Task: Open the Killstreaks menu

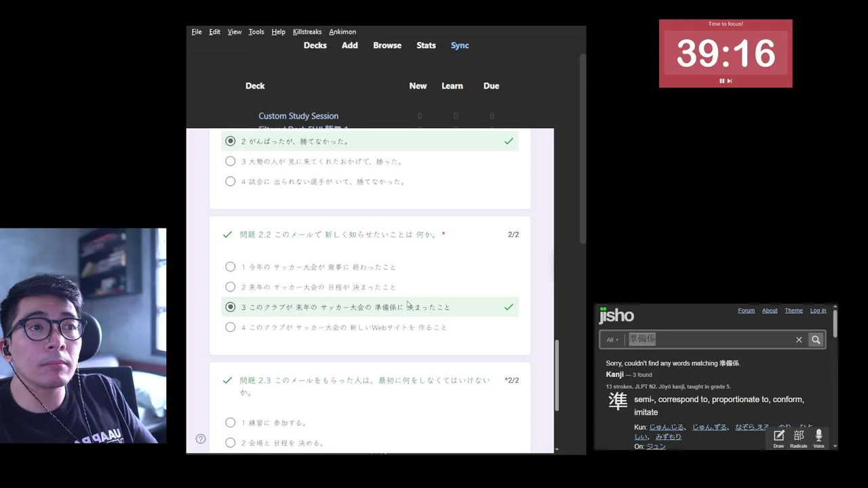Action: coord(307,32)
